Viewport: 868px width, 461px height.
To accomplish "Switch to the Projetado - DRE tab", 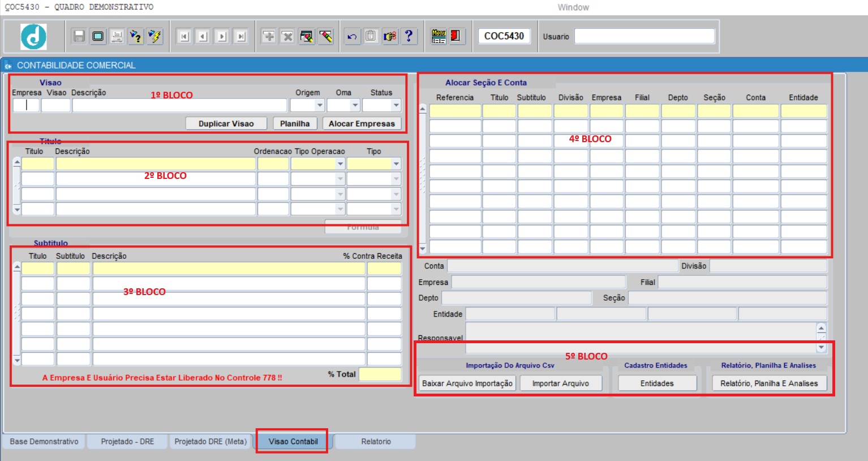I will (x=127, y=442).
